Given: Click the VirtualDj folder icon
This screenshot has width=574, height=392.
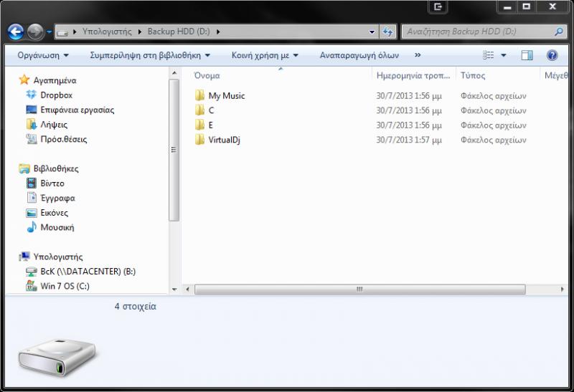Looking at the screenshot, I should coord(200,139).
